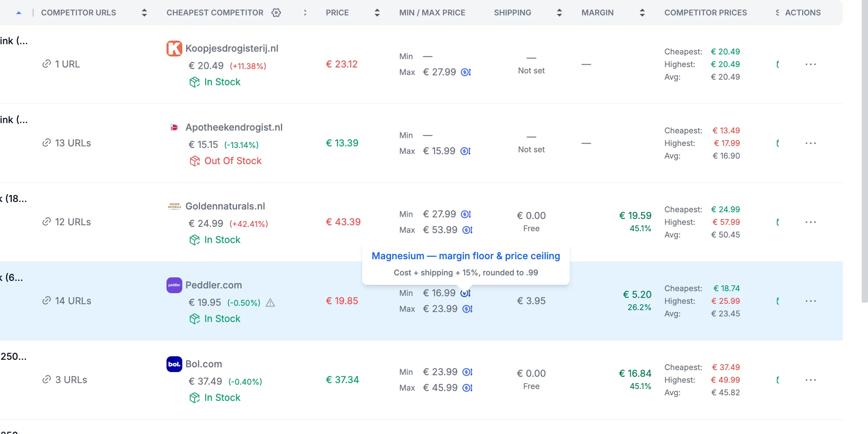868x434 pixels.
Task: Click the Min / Max Price column header
Action: coord(432,13)
